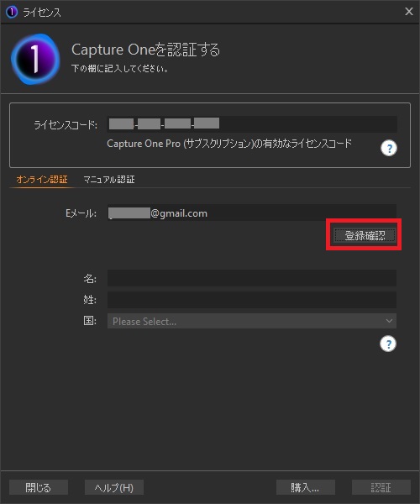Focus the Eメール input field
Viewport: 420px width, 504px height.
(252, 213)
